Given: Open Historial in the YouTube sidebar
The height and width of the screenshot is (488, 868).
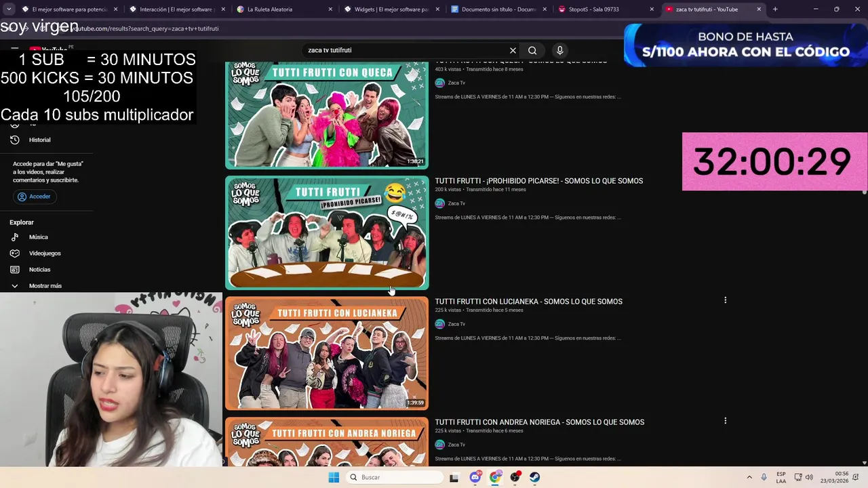Looking at the screenshot, I should pos(40,140).
